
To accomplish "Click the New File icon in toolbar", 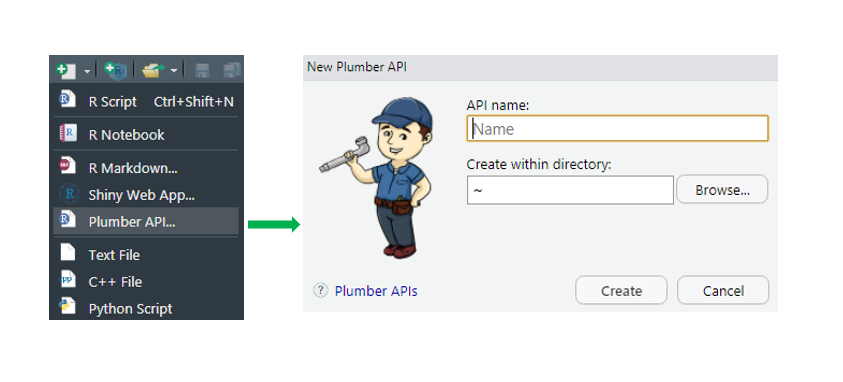I will [x=66, y=70].
